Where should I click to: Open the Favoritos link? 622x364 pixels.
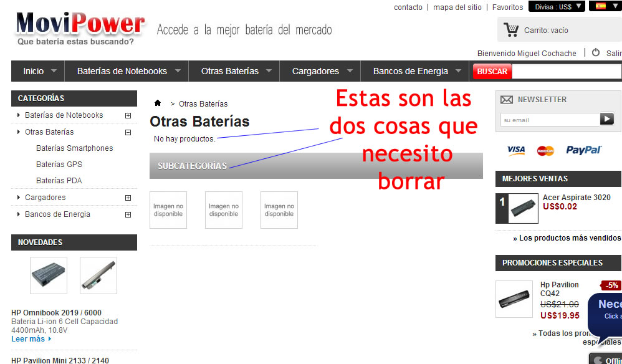pos(507,7)
